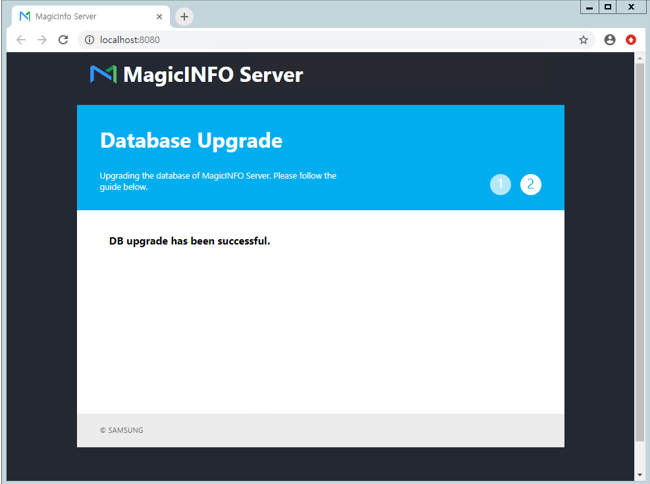This screenshot has height=484, width=650.
Task: Open a new tab with plus button
Action: tap(184, 17)
